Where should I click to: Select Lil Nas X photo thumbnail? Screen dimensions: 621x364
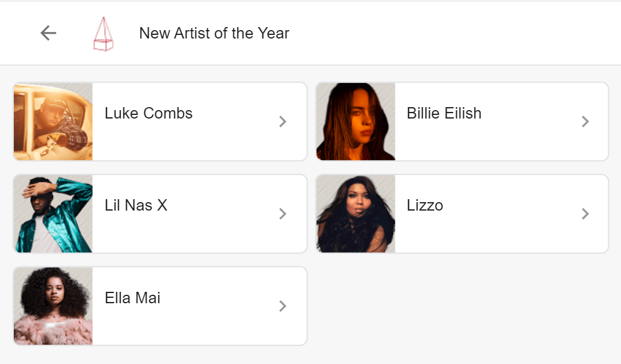(54, 214)
